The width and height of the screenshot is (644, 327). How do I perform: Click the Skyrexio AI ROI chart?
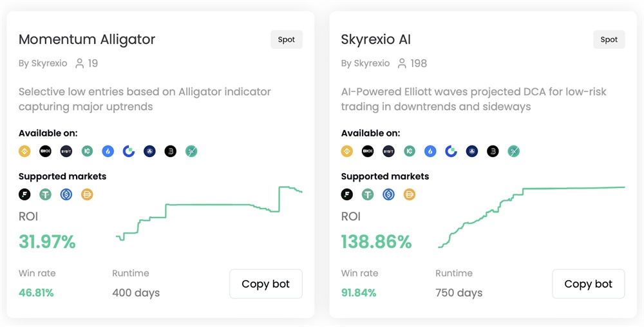tap(531, 217)
